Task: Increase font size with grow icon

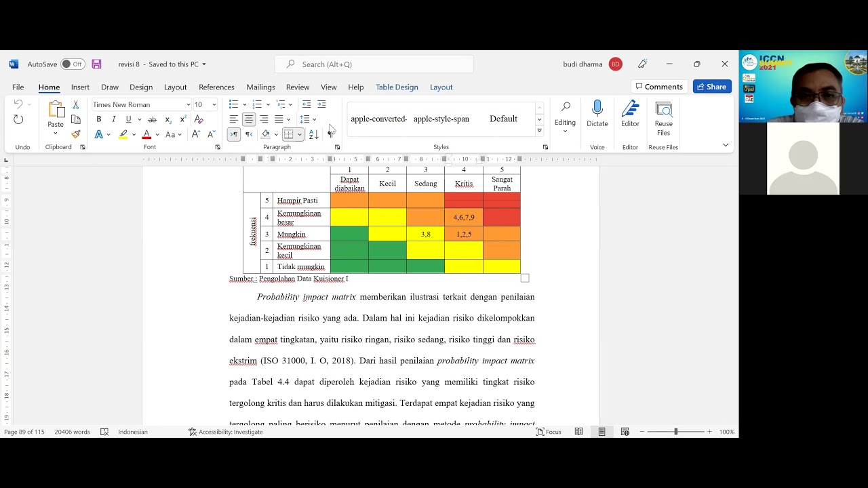Action: pyautogui.click(x=196, y=134)
